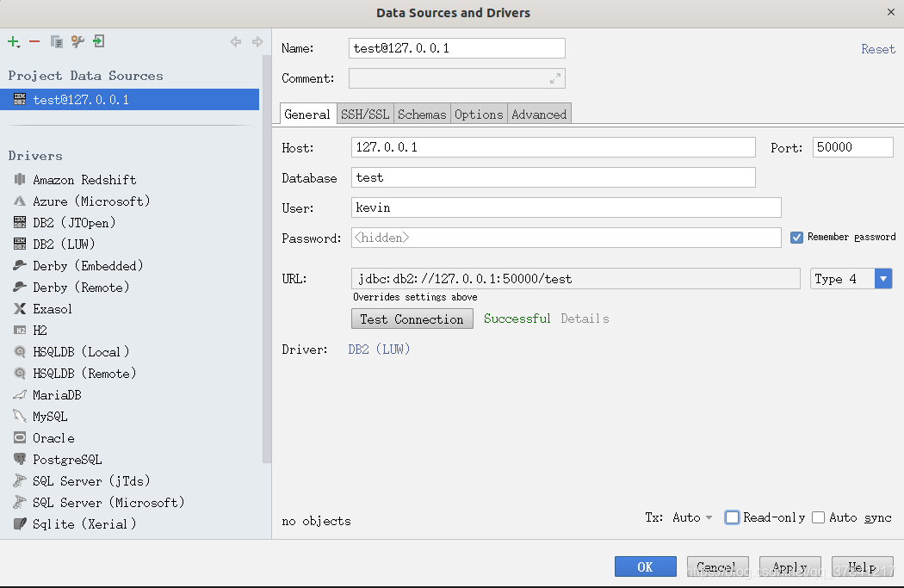Switch to the Schemas tab
The height and width of the screenshot is (588, 904).
click(x=422, y=115)
